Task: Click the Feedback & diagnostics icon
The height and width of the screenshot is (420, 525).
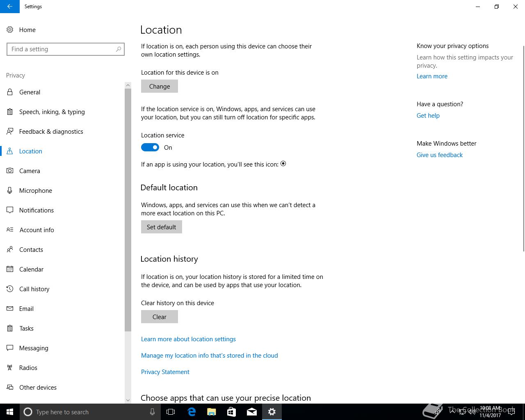Action: (x=10, y=131)
